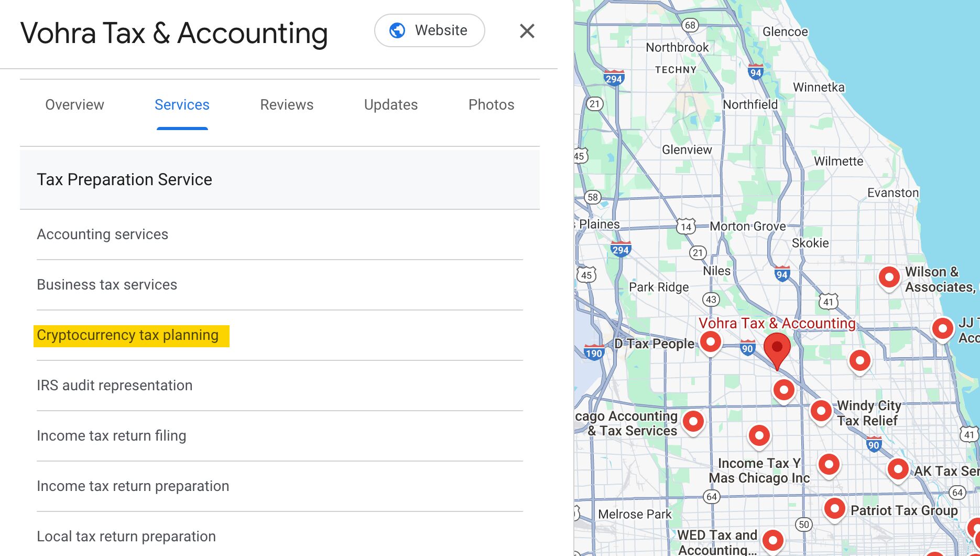Select the Skokie label on the map

[x=810, y=243]
